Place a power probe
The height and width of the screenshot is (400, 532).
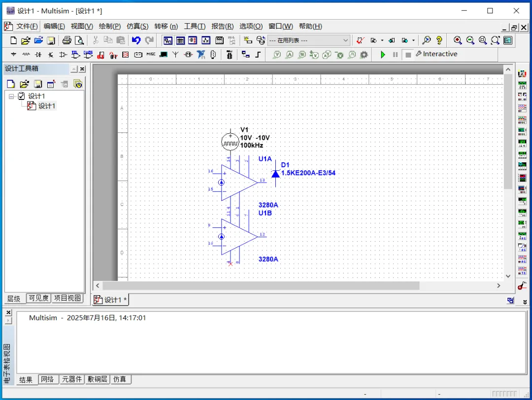[302, 54]
